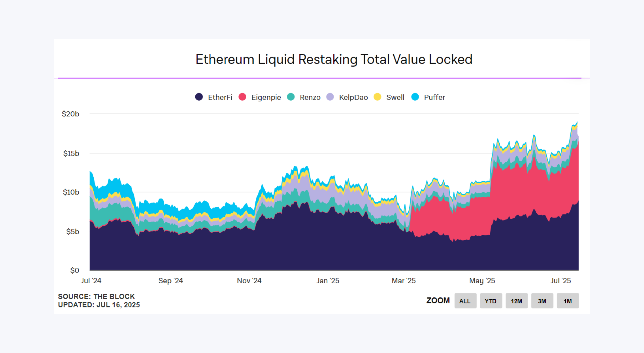Image resolution: width=644 pixels, height=353 pixels.
Task: Click the UPDATED: JUL 16, 2025 text
Action: pos(99,305)
